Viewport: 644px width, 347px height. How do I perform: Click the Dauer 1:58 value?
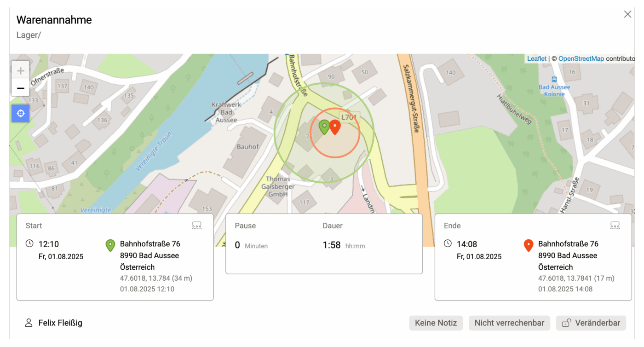pos(332,245)
